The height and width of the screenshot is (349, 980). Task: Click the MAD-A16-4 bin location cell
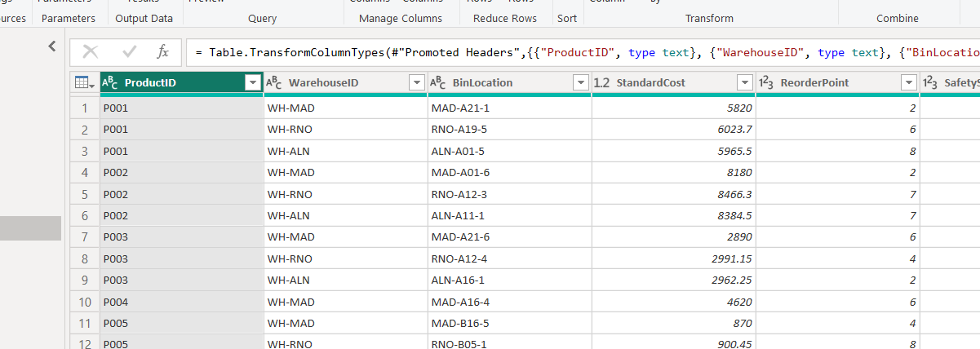coord(509,301)
